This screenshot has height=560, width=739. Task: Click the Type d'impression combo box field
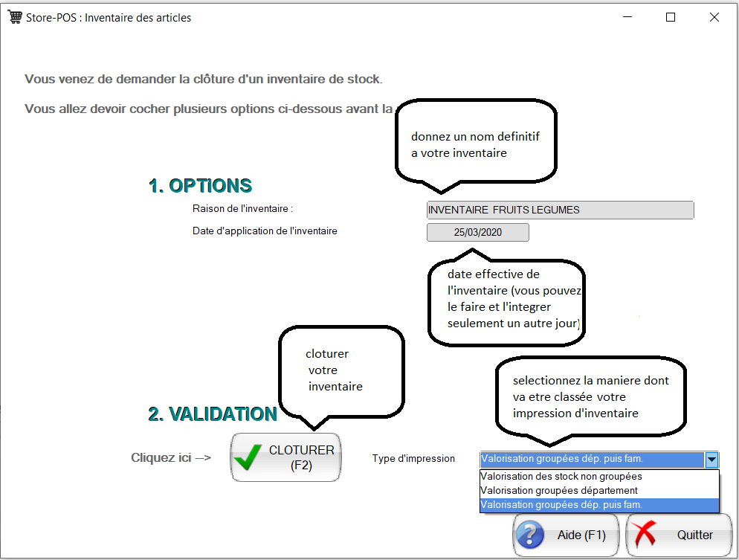click(592, 460)
